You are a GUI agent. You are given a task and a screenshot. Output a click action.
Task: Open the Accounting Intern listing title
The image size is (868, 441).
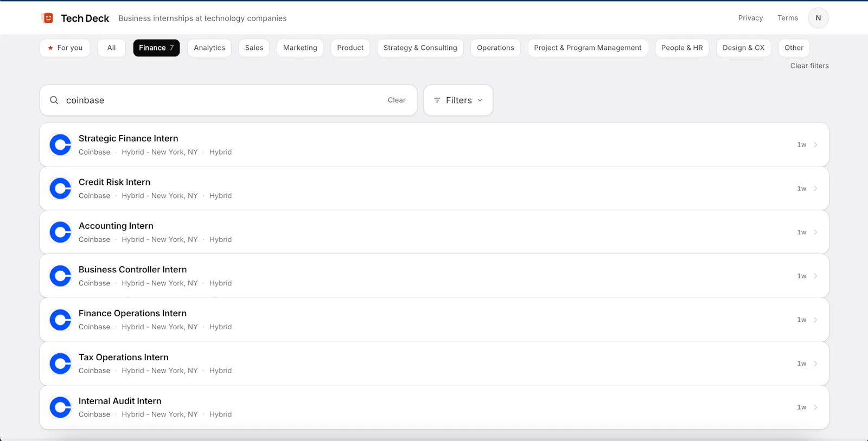(116, 226)
